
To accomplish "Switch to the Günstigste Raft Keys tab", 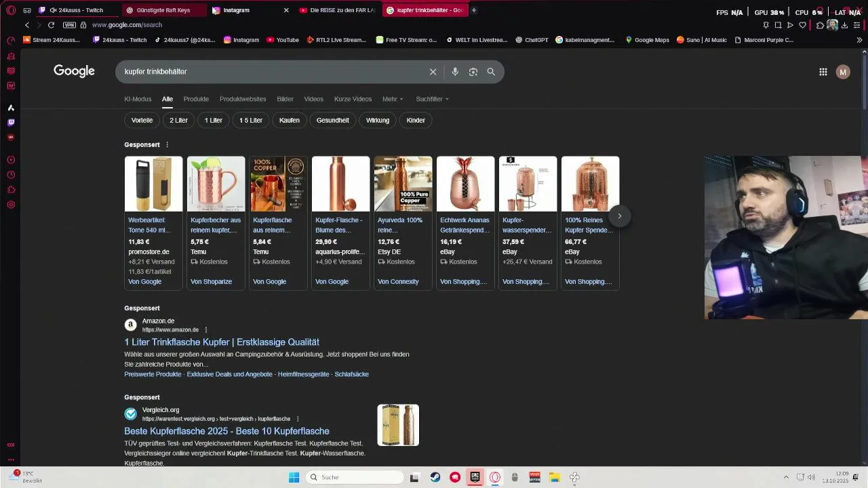I will point(163,10).
